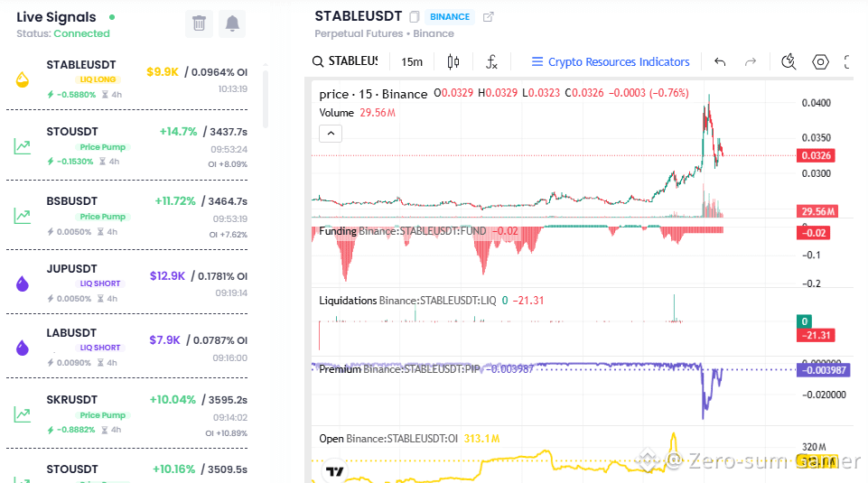Open the 15m timeframe selector
The width and height of the screenshot is (868, 483).
pos(412,61)
